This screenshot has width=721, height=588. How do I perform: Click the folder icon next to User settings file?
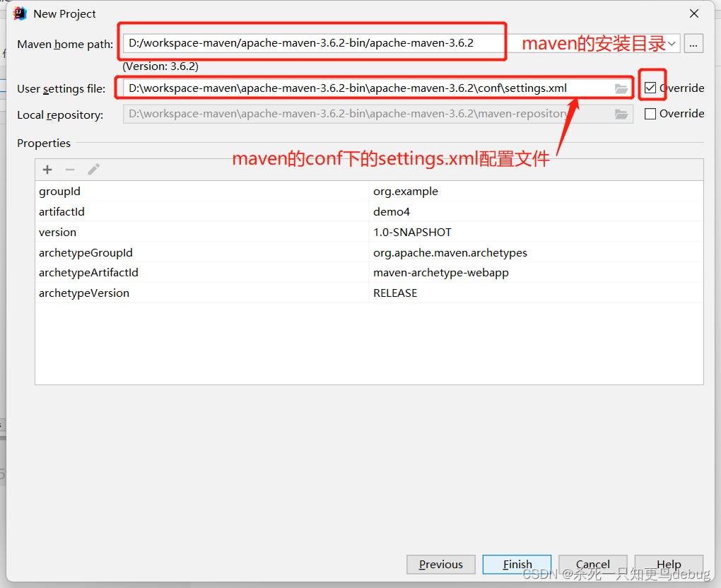[x=621, y=88]
